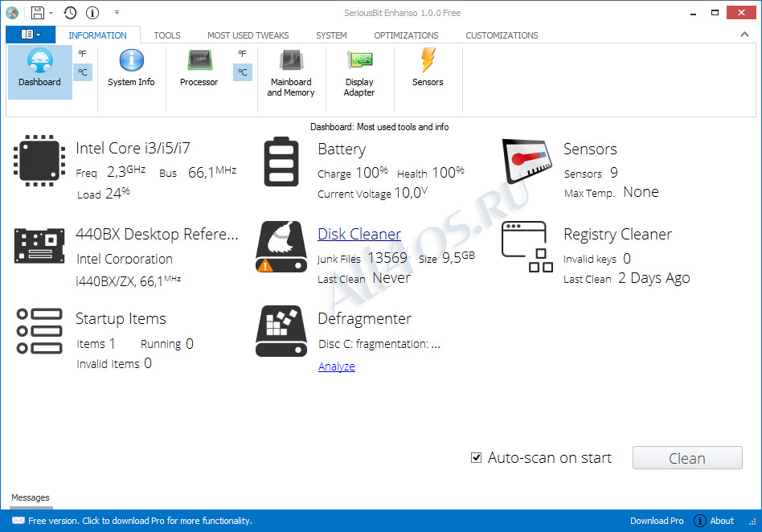Open the Sensors lightning ribbon icon
This screenshot has height=532, width=762.
pyautogui.click(x=428, y=68)
